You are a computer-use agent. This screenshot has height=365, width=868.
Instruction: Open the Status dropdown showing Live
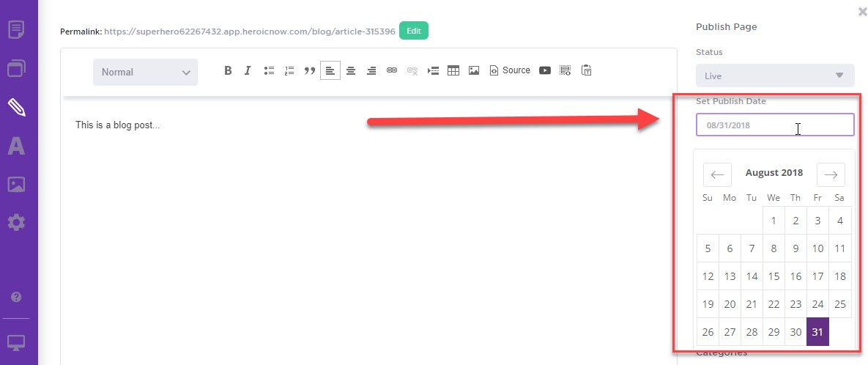pos(775,75)
